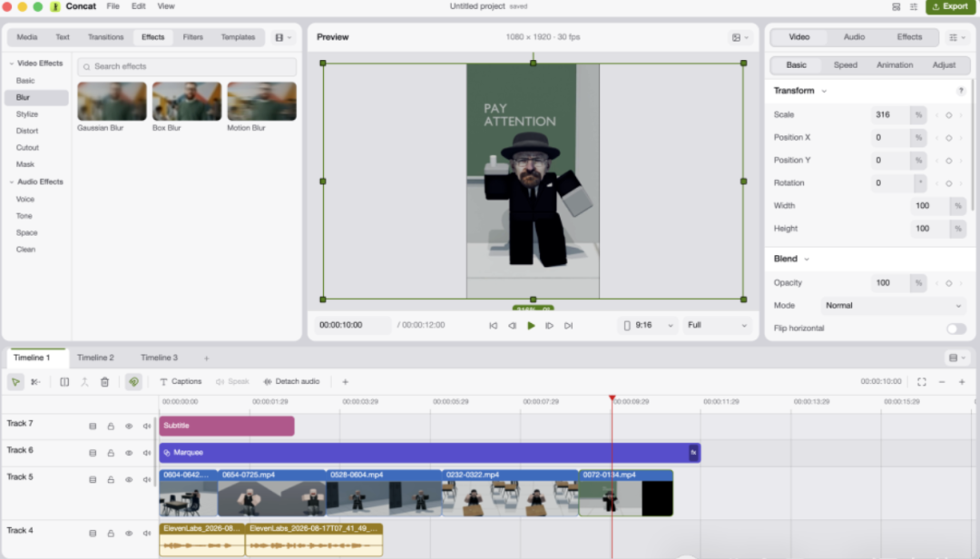The image size is (980, 559).
Task: Add keyframe for Scale
Action: click(949, 115)
